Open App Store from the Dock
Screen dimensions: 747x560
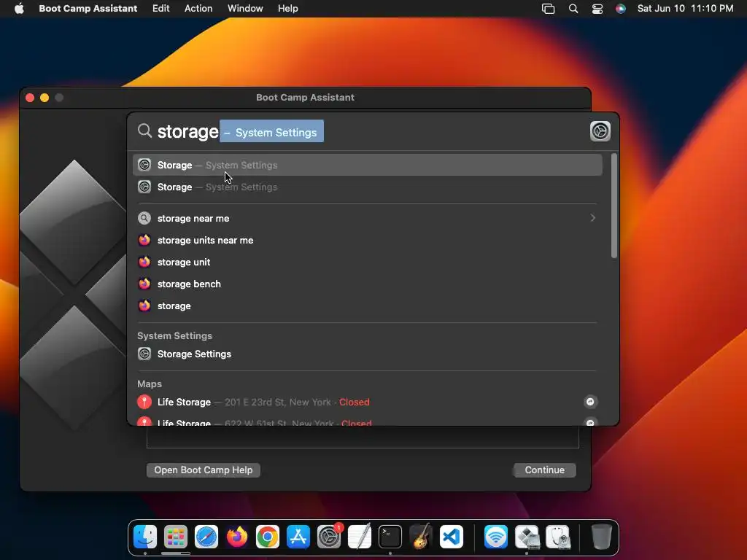click(x=298, y=537)
